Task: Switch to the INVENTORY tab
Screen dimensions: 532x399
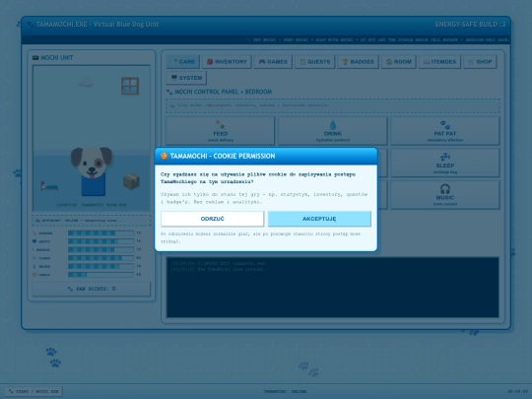Action: pyautogui.click(x=227, y=62)
